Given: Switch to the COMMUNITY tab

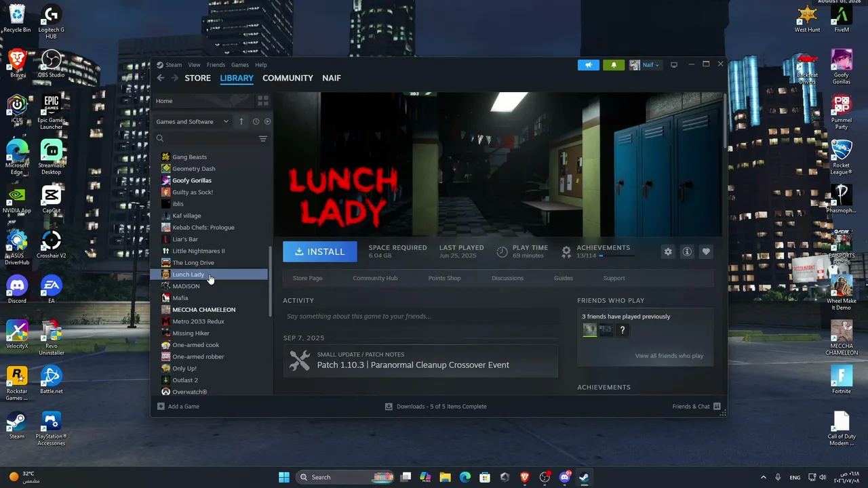Looking at the screenshot, I should coord(288,78).
